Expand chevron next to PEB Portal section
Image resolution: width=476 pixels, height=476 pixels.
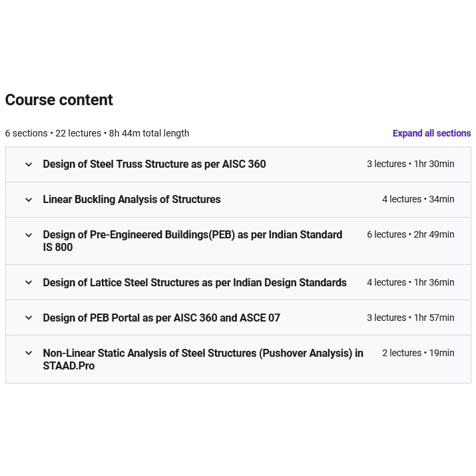[x=29, y=318]
